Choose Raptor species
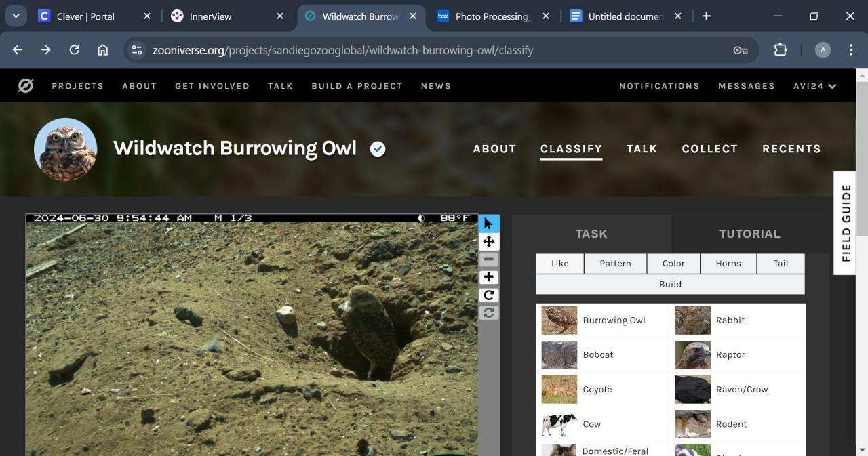 (x=737, y=355)
